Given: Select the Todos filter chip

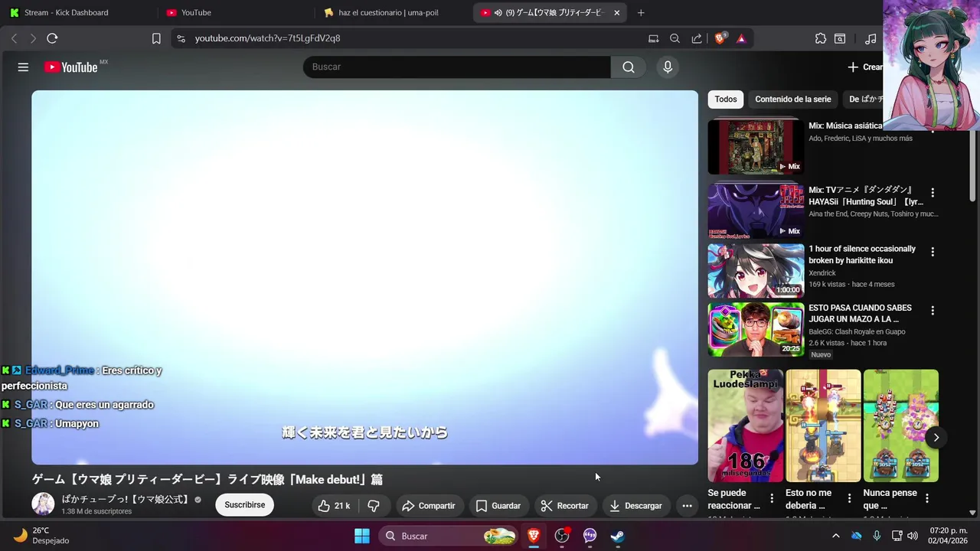Looking at the screenshot, I should [x=726, y=99].
